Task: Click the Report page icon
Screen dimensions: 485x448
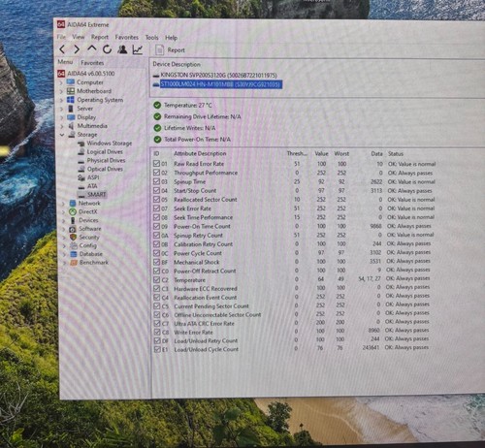Action: click(x=159, y=50)
